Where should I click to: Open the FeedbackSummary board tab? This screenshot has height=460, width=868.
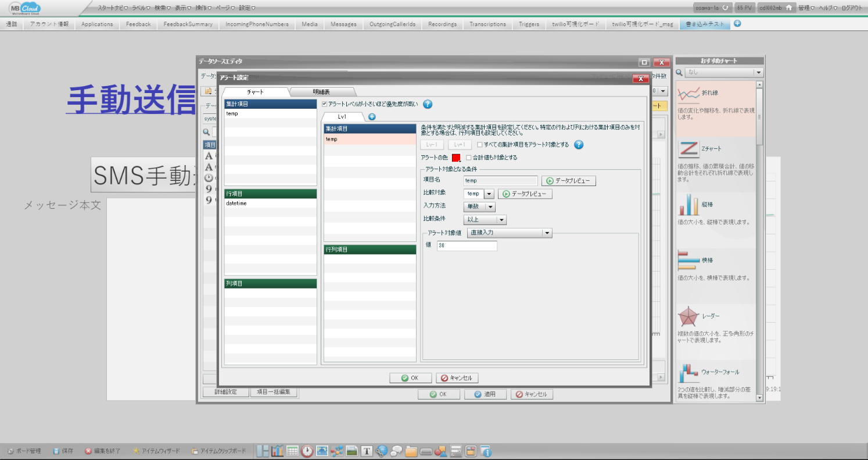point(188,24)
